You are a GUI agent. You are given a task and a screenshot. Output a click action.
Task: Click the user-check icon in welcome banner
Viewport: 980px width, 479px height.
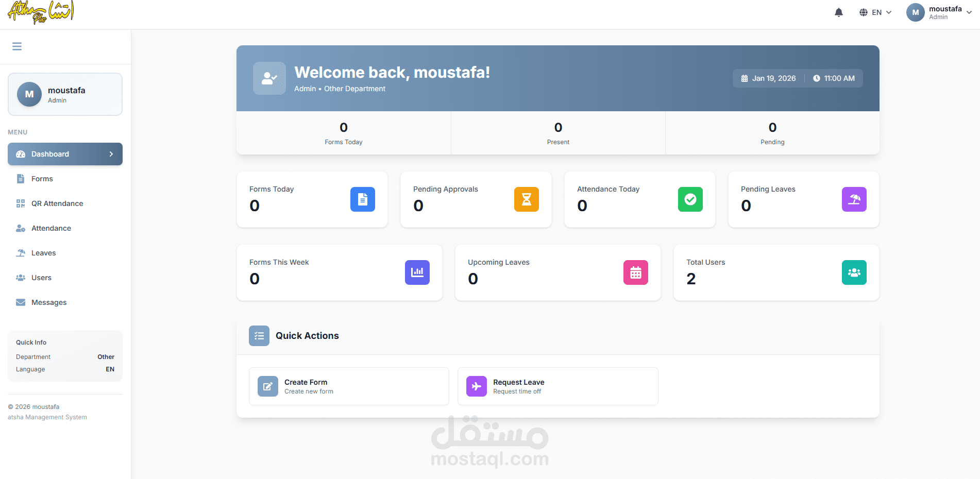[269, 78]
